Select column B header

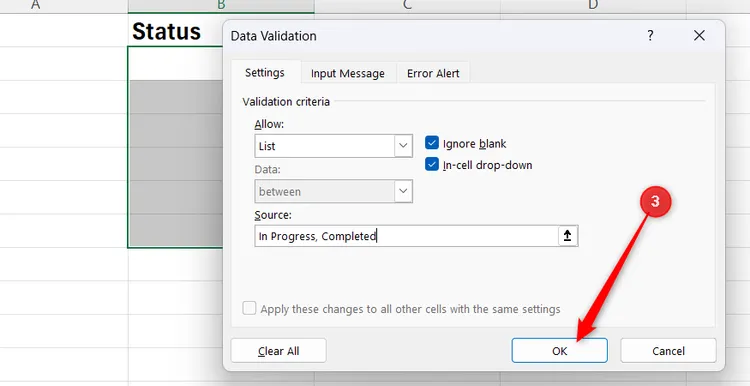coord(221,6)
